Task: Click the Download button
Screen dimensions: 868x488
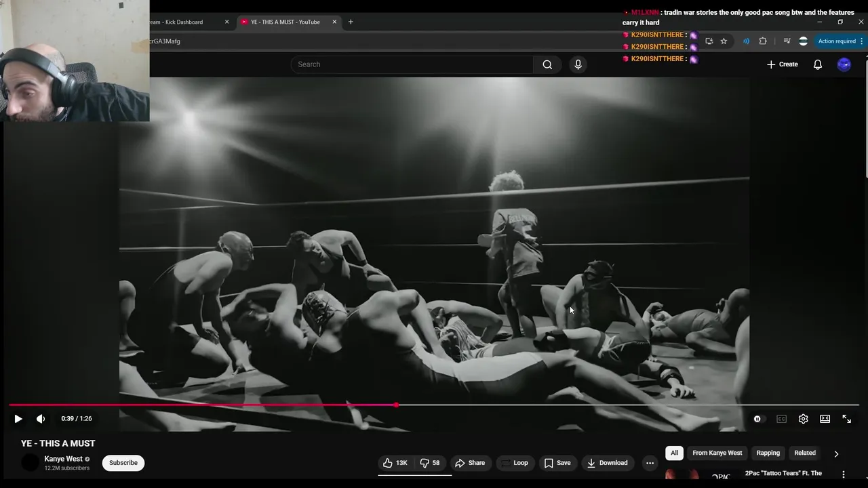Action: 607,463
